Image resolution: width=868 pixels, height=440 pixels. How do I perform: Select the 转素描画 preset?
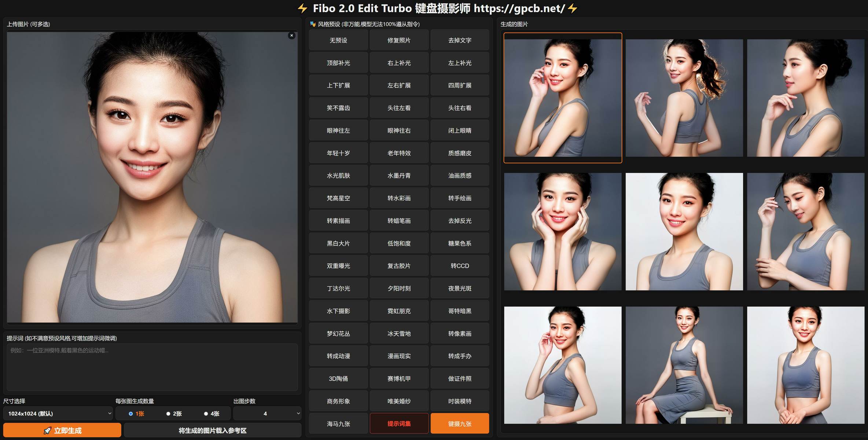tap(338, 221)
